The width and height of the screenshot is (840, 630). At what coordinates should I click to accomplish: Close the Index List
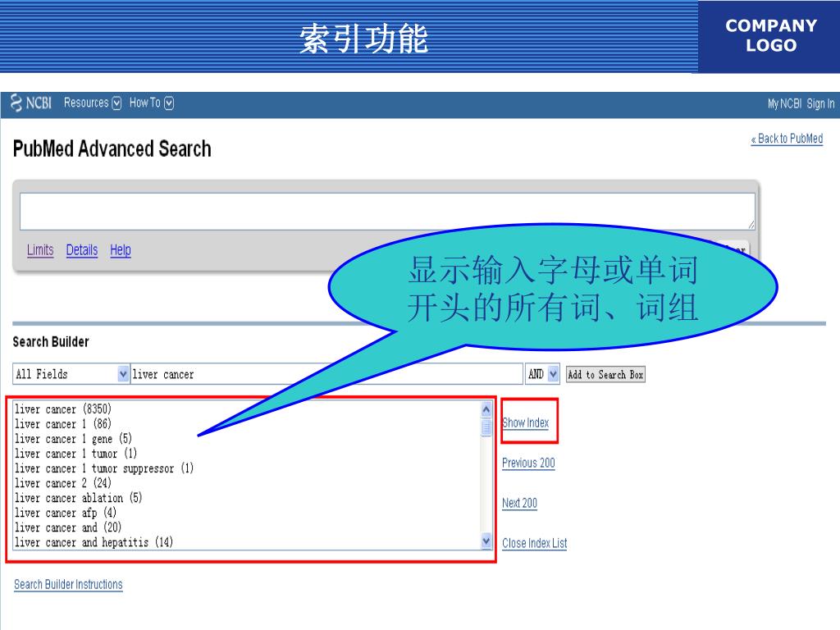pyautogui.click(x=534, y=543)
